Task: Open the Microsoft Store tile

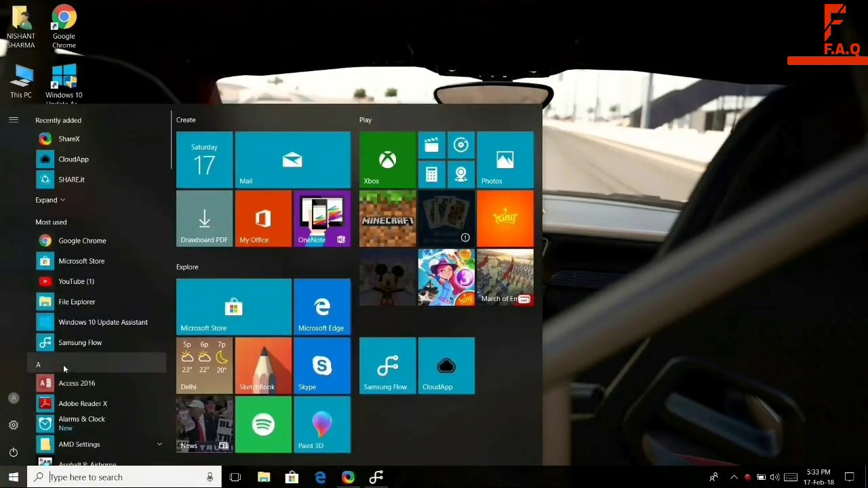Action: 234,307
